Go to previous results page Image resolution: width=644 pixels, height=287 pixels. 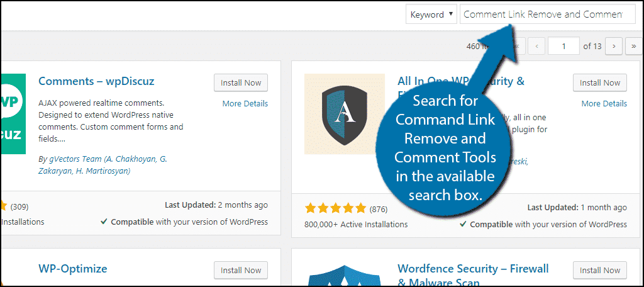click(536, 46)
